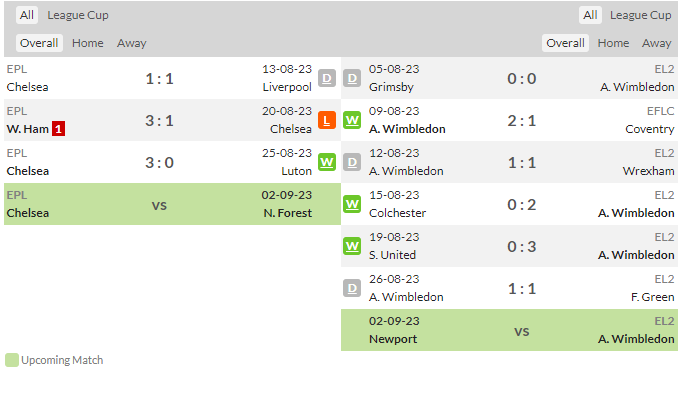Switch left panel to Away matches
This screenshot has width=682, height=399.
coord(132,43)
